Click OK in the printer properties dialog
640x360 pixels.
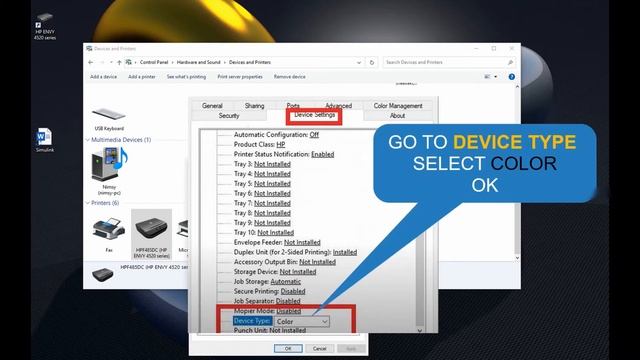coord(288,349)
